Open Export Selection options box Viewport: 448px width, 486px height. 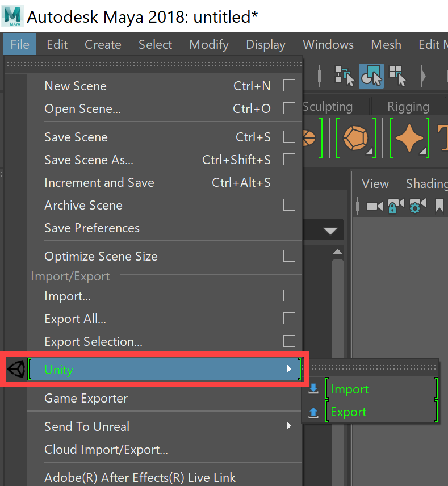pos(289,341)
